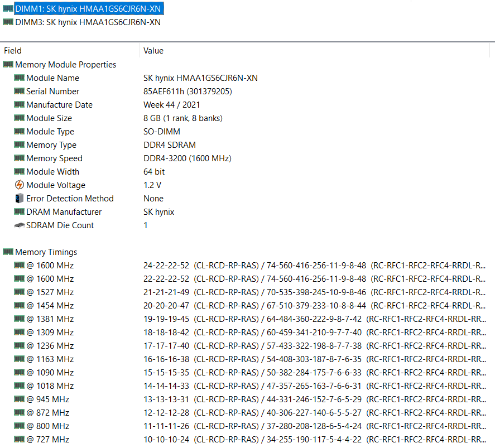495x448 pixels.
Task: Click the Module Size row icon
Action: pyautogui.click(x=20, y=118)
